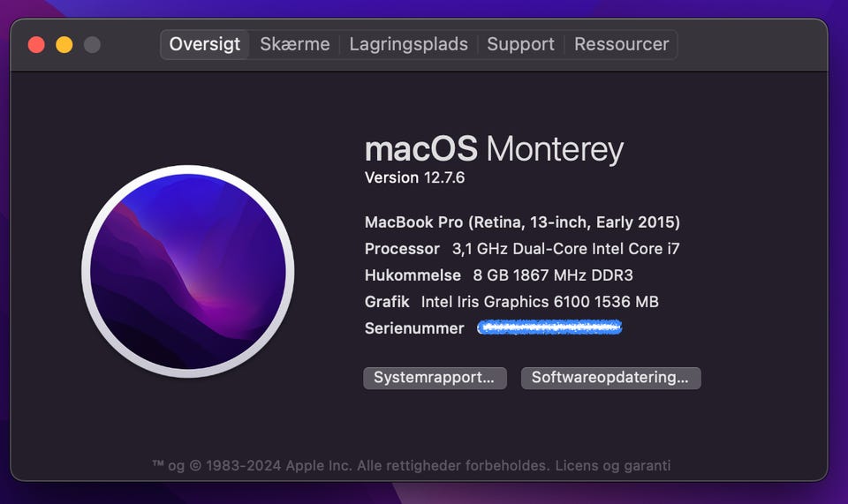The width and height of the screenshot is (848, 504).
Task: Click the Processor specification line
Action: [522, 249]
